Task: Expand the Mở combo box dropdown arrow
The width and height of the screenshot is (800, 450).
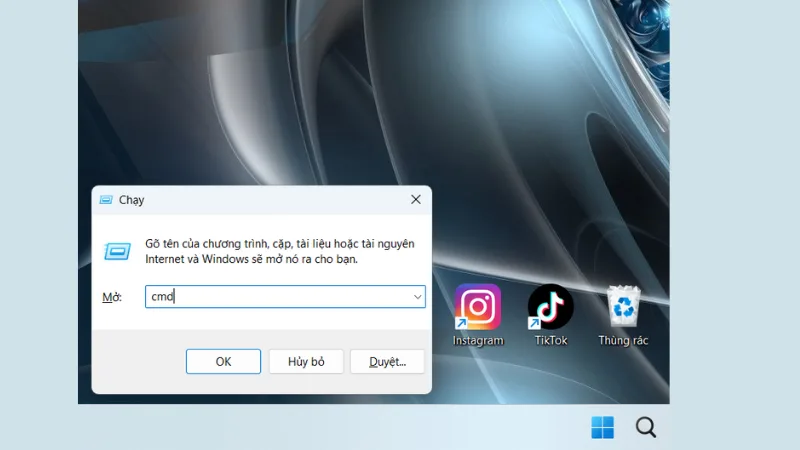Action: coord(416,297)
